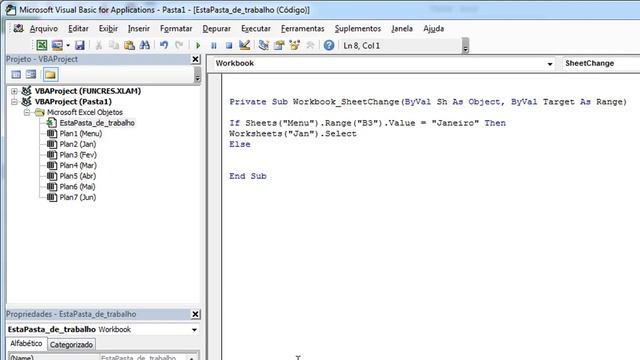Click the Redo arrow icon
Screen dimensions: 640x360
179,45
